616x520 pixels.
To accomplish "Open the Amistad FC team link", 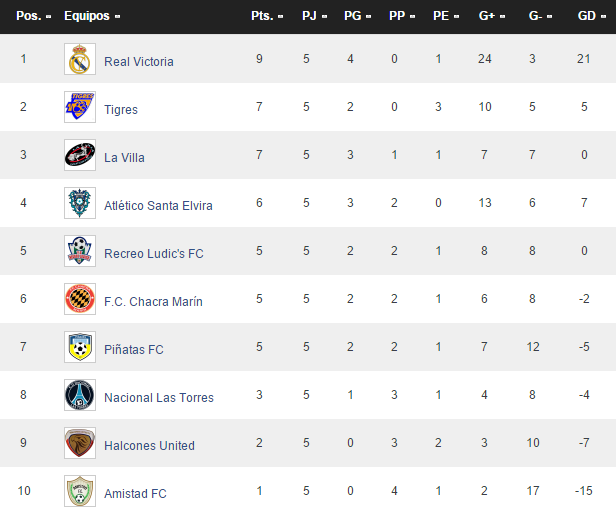I will point(135,494).
